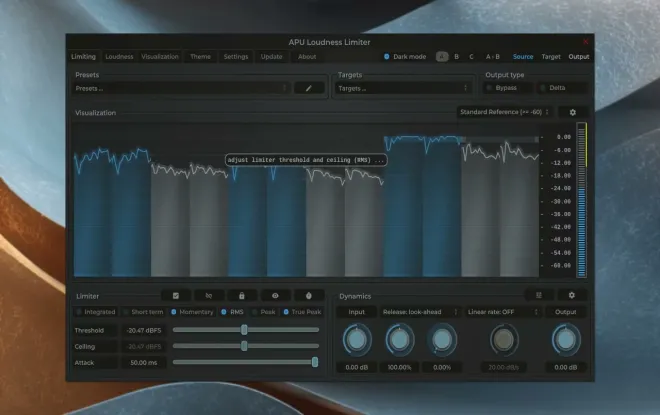Image resolution: width=660 pixels, height=415 pixels.
Task: Open Dynamics settings gear
Action: [572, 295]
